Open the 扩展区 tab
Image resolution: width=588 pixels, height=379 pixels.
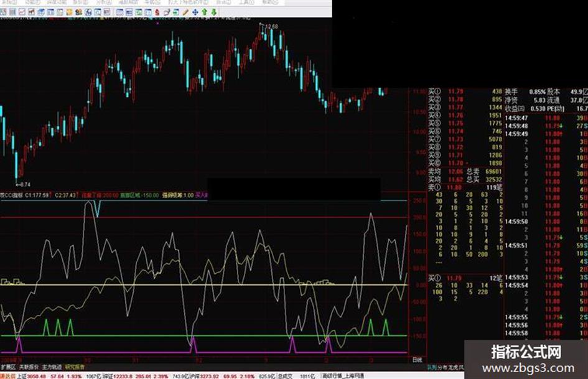click(x=8, y=367)
